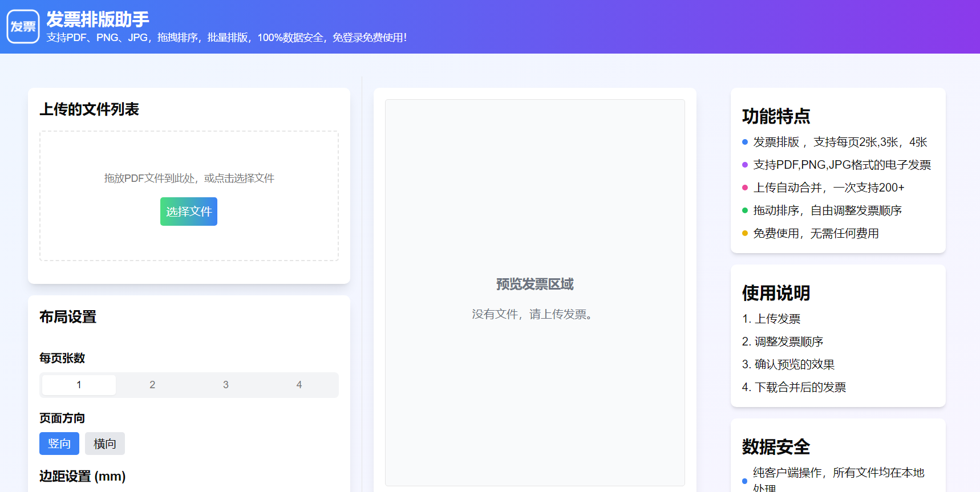Click the 上传的文件列表 heading
Viewport: 980px width, 492px height.
click(x=89, y=109)
